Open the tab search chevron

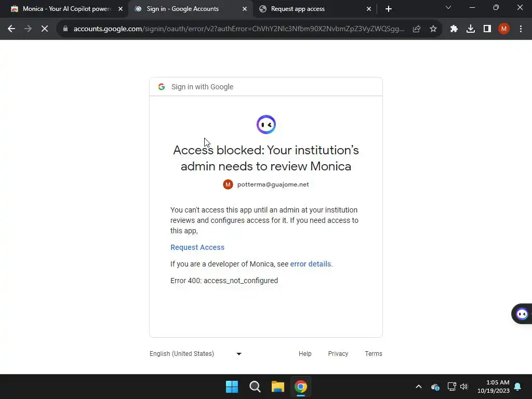click(x=448, y=7)
